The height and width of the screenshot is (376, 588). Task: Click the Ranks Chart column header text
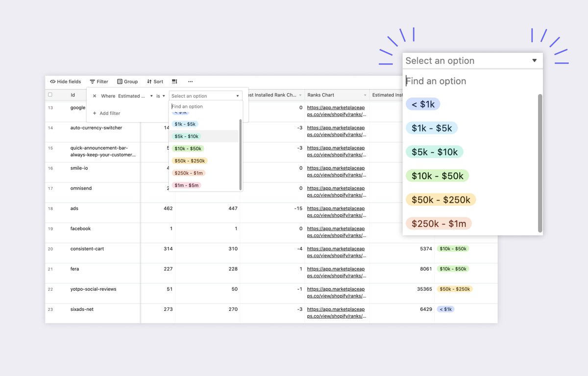pos(321,95)
